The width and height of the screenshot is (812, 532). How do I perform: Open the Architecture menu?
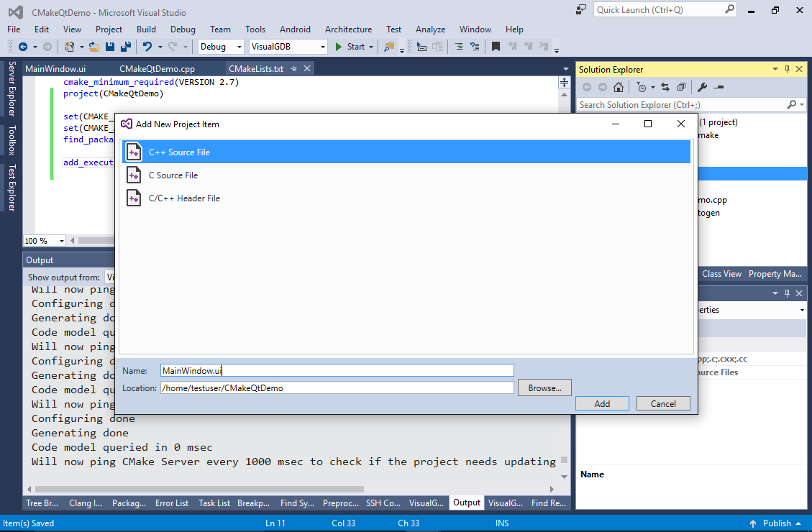(349, 29)
